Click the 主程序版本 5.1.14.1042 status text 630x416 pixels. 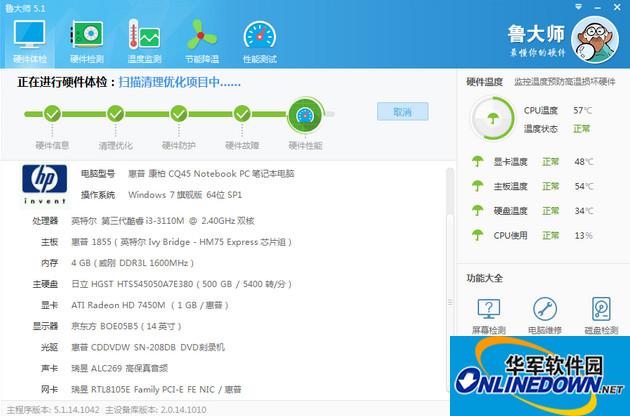(x=53, y=410)
